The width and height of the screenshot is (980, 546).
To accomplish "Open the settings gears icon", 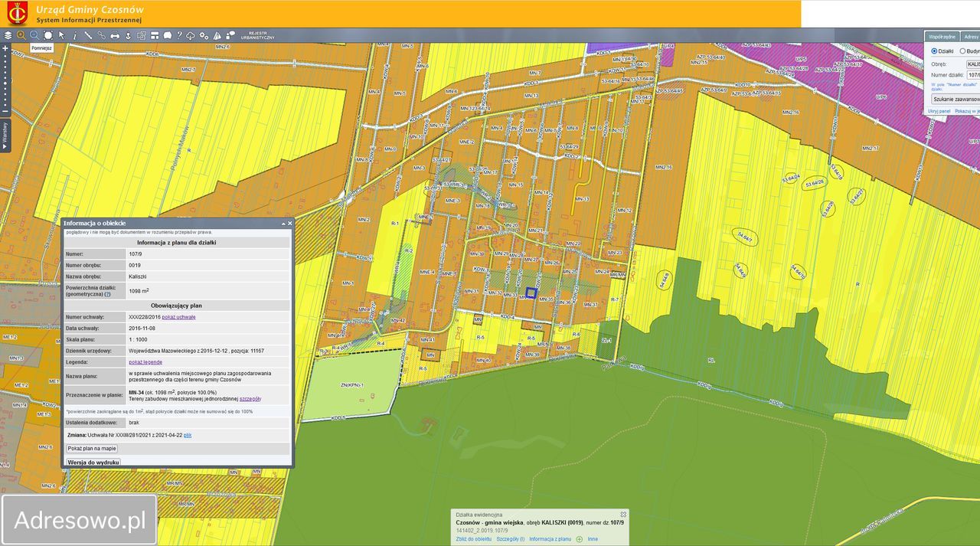I will pos(204,35).
